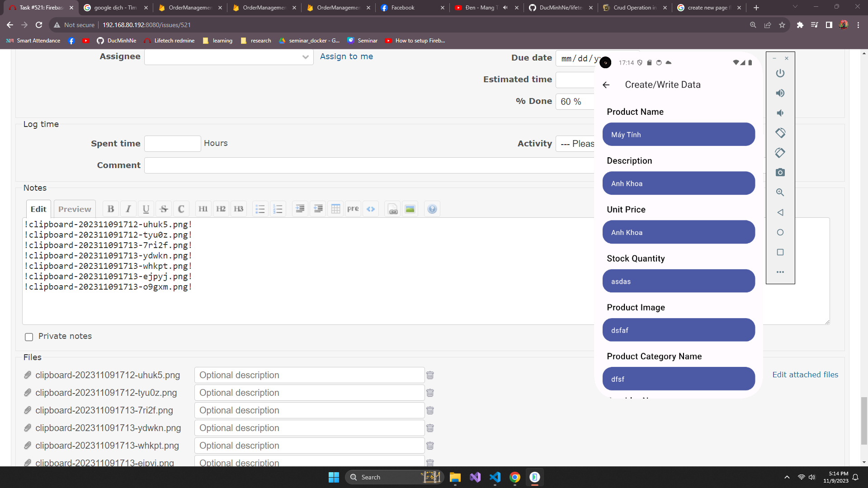Viewport: 868px width, 488px height.
Task: Expand the Assignee dropdown
Action: (228, 57)
